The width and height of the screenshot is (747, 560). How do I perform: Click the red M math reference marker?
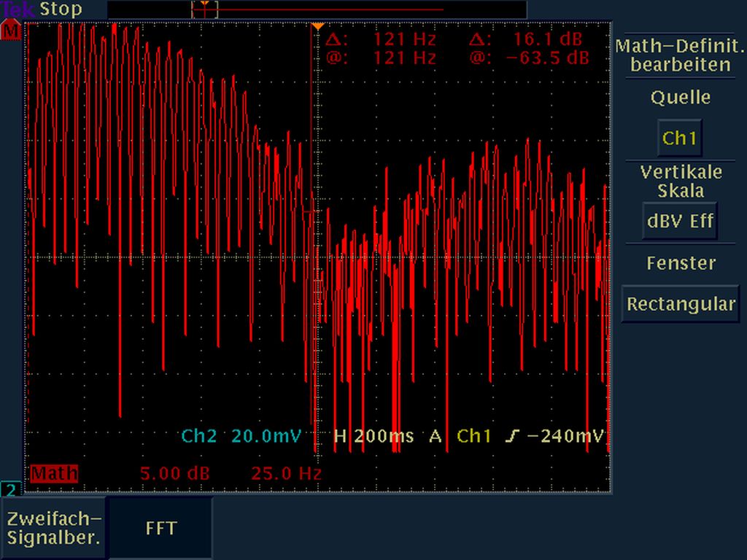coord(11,31)
